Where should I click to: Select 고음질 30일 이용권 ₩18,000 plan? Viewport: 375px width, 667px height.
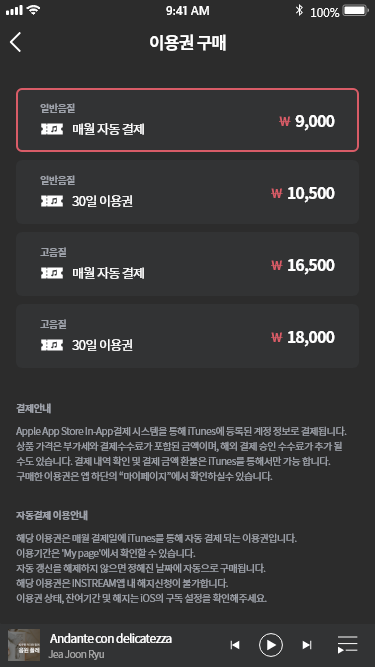pyautogui.click(x=188, y=336)
